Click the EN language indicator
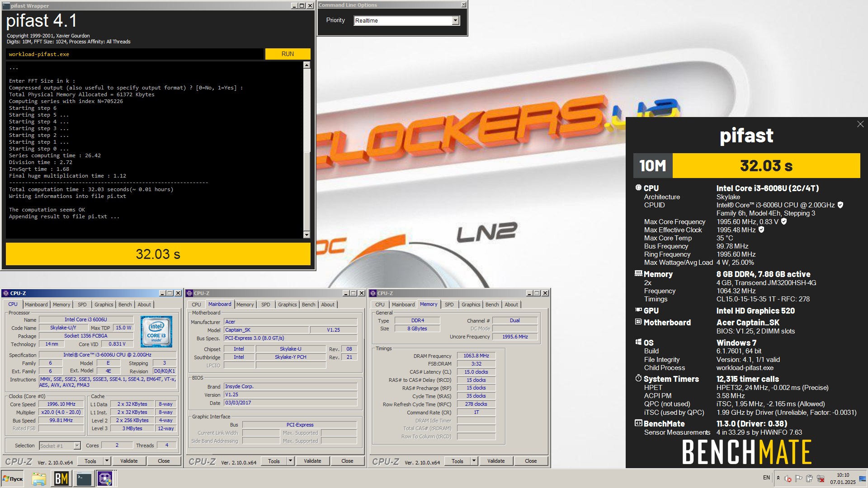Image resolution: width=868 pixels, height=488 pixels. pyautogui.click(x=766, y=478)
